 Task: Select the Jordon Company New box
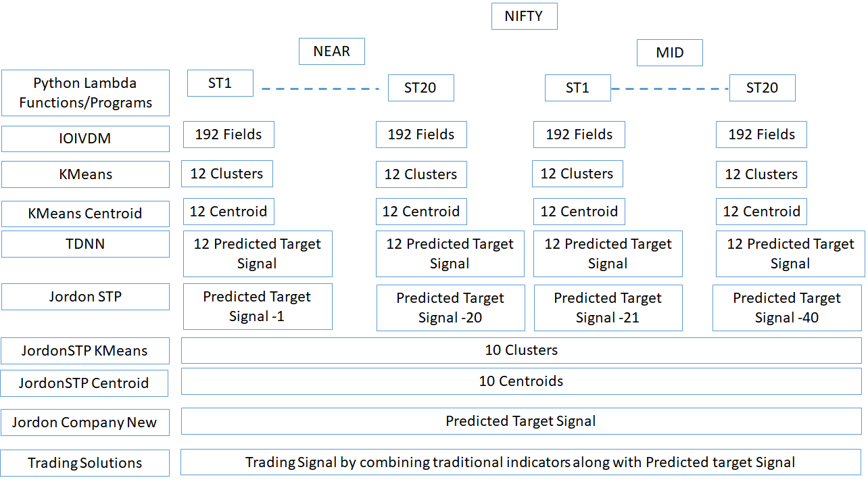click(x=85, y=423)
